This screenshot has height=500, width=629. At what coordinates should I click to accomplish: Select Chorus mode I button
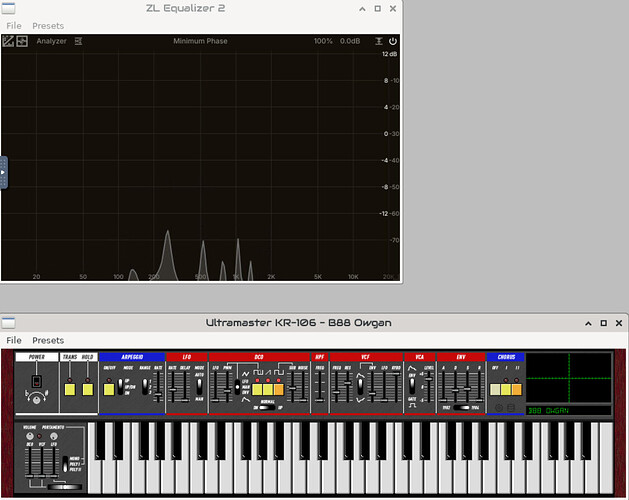click(506, 388)
